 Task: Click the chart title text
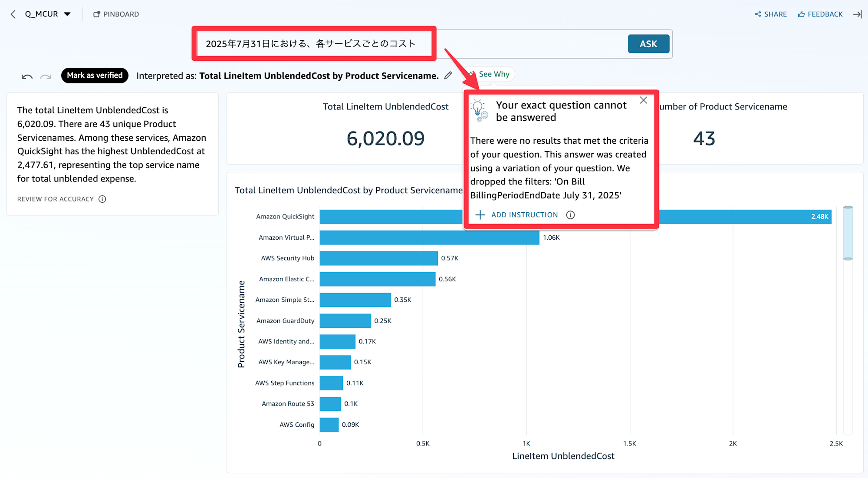coord(349,191)
